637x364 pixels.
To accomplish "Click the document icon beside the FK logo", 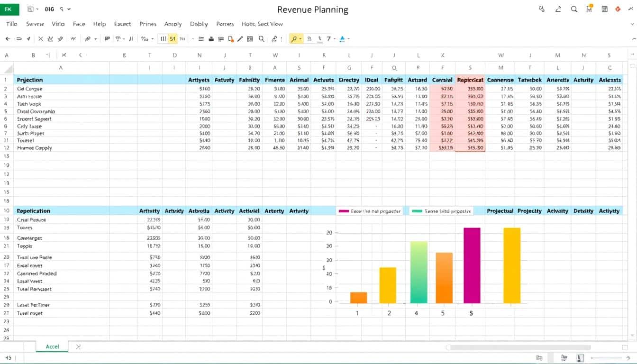I will point(31,9).
